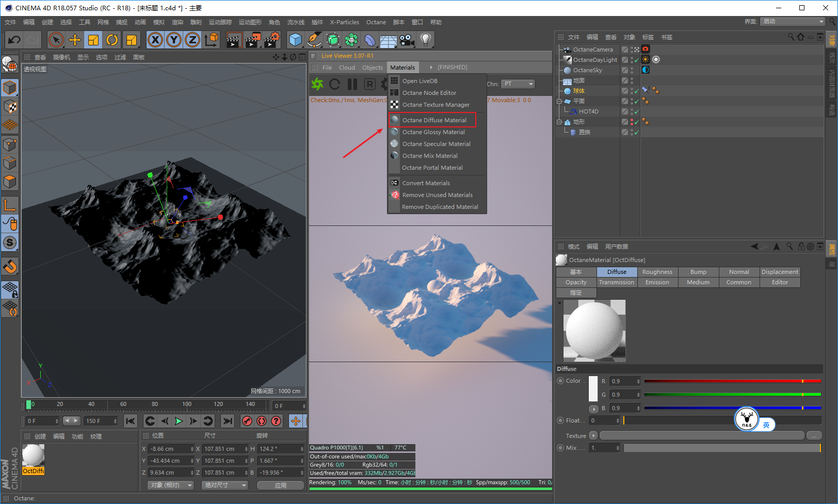Open the absolute size dropdown
The height and width of the screenshot is (504, 838).
tap(225, 485)
